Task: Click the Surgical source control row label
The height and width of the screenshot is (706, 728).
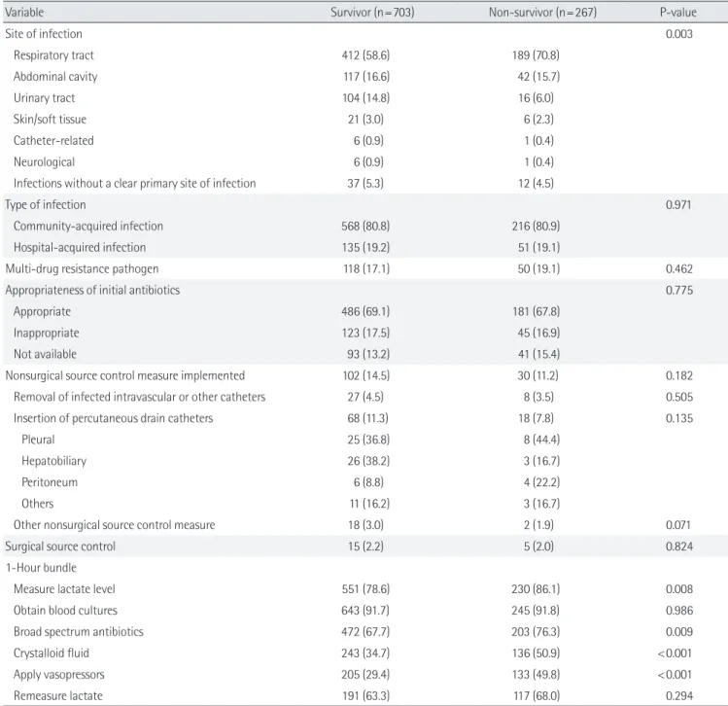Action: 60,547
